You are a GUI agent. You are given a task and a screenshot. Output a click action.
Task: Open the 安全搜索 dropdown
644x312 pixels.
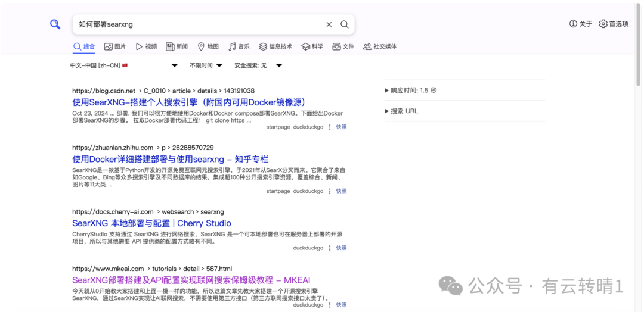pyautogui.click(x=258, y=65)
